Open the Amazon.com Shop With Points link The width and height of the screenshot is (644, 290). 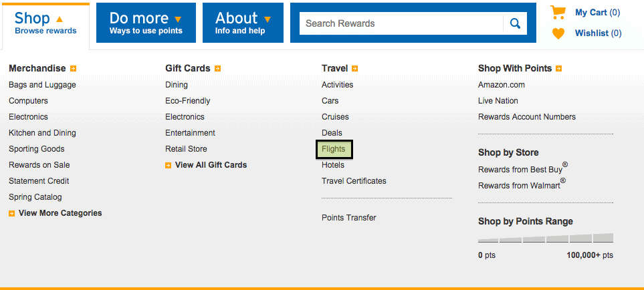(502, 85)
